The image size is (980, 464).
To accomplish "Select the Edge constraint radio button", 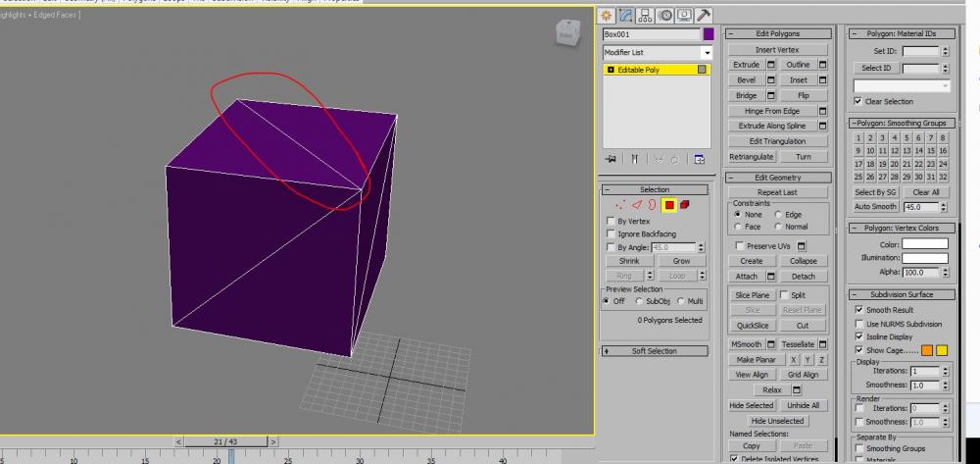I will 777,214.
